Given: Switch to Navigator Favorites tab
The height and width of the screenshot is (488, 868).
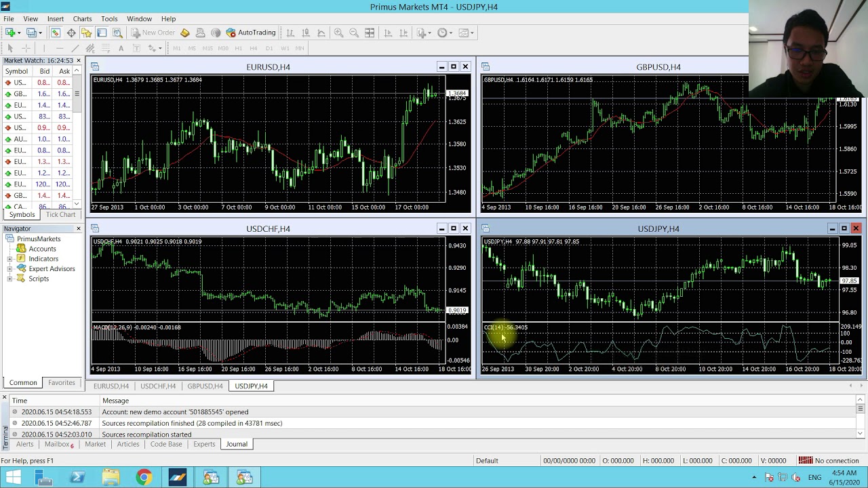Looking at the screenshot, I should 61,382.
